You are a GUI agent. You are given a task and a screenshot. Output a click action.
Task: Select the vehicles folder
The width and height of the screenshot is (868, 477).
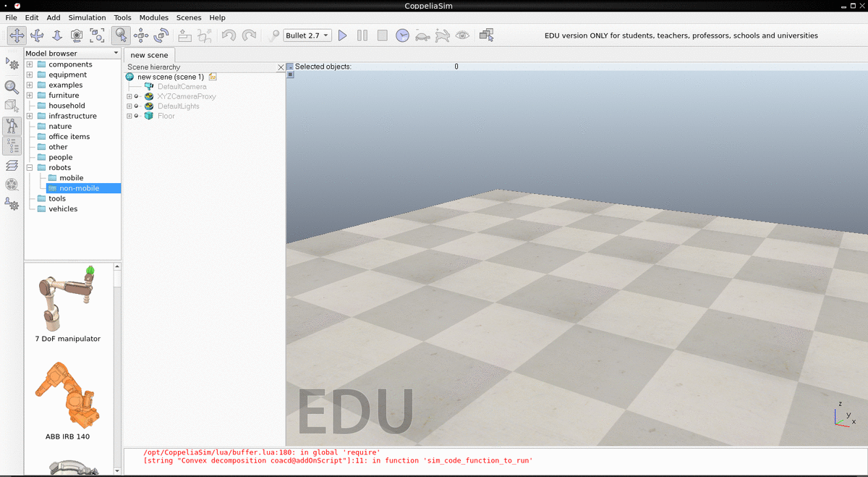point(63,209)
